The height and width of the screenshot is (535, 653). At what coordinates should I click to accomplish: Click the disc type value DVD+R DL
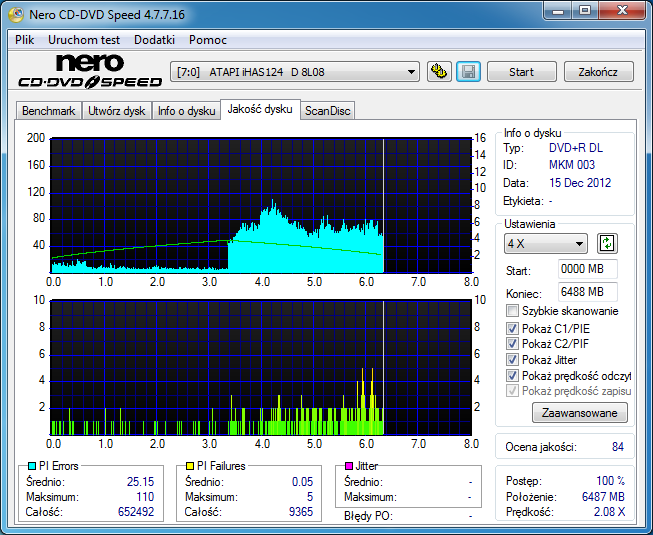coord(576,148)
